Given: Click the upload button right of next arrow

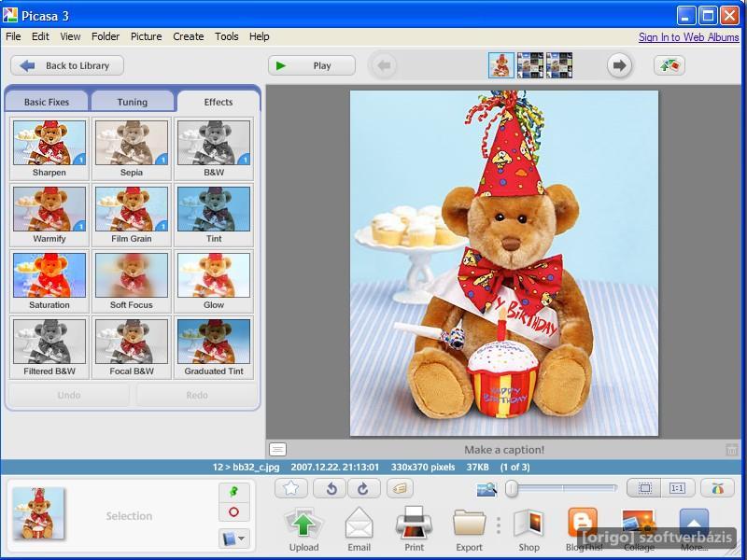Looking at the screenshot, I should pos(669,65).
